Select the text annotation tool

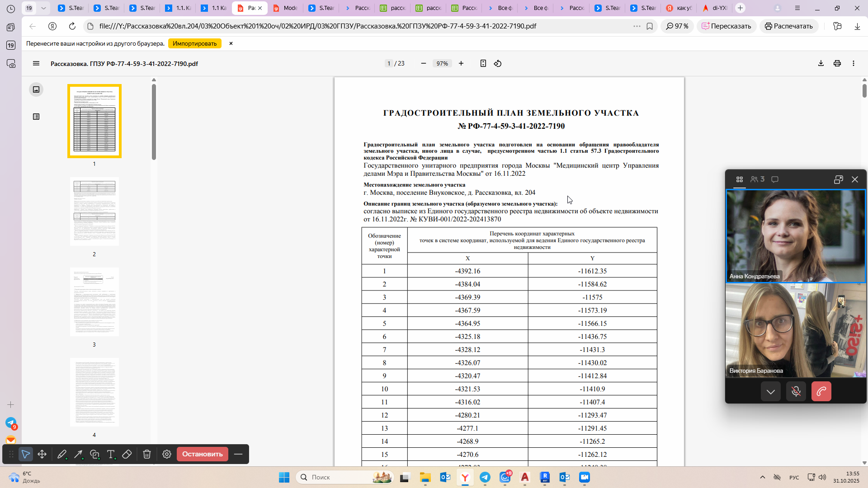point(111,454)
